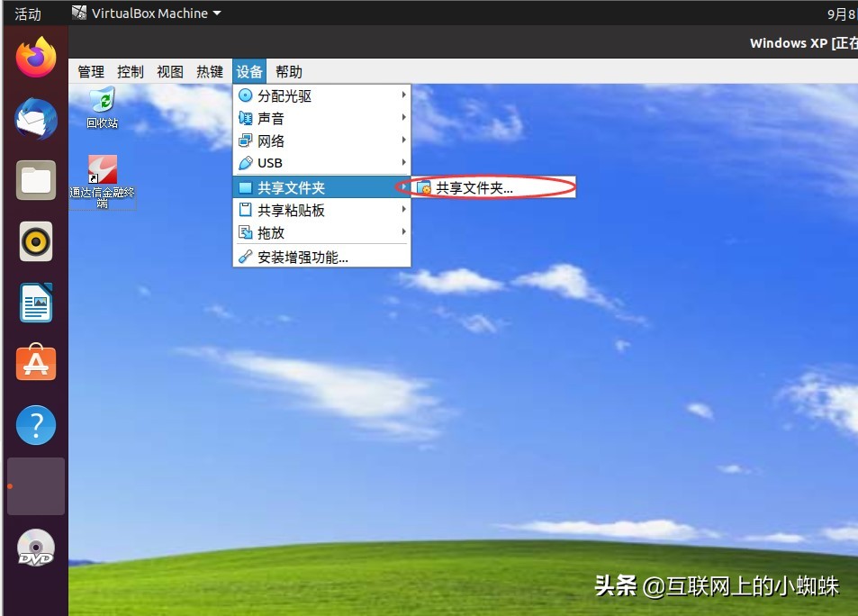This screenshot has height=616, width=858.
Task: Click the DVD icon in the dock
Action: point(34,547)
